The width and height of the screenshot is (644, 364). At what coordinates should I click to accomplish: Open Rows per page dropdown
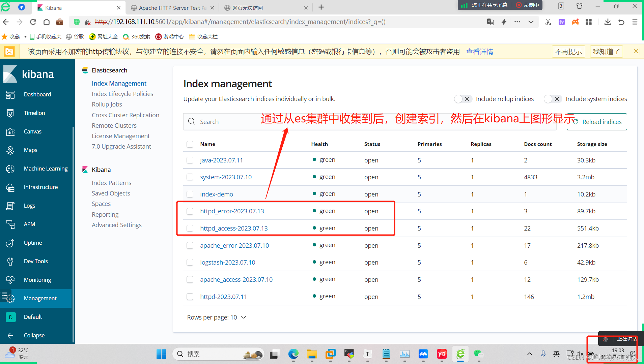click(x=217, y=317)
